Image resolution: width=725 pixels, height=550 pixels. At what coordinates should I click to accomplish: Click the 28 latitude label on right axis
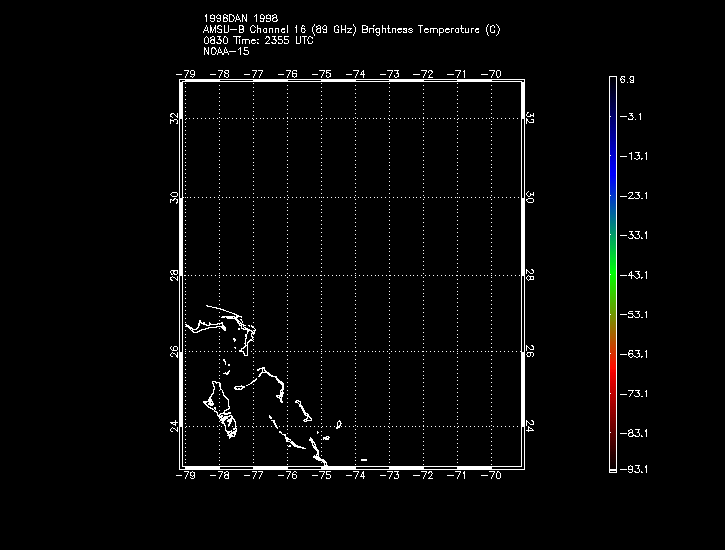pos(530,275)
